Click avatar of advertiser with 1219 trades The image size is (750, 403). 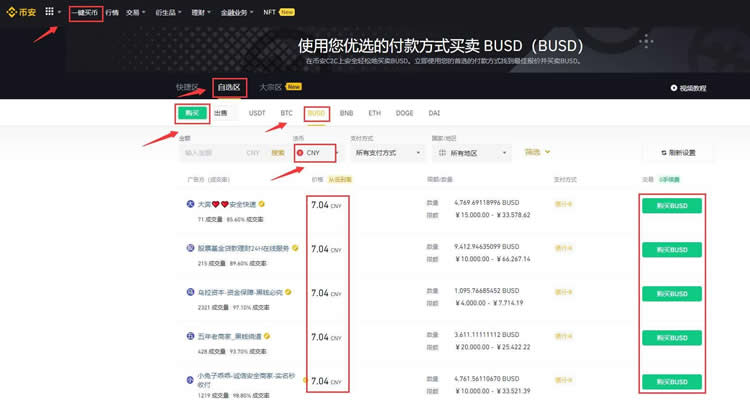click(190, 380)
